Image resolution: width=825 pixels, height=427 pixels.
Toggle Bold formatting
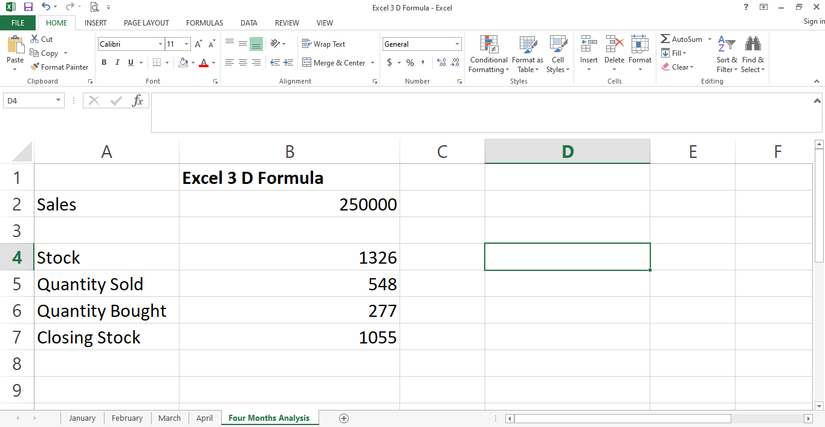103,63
